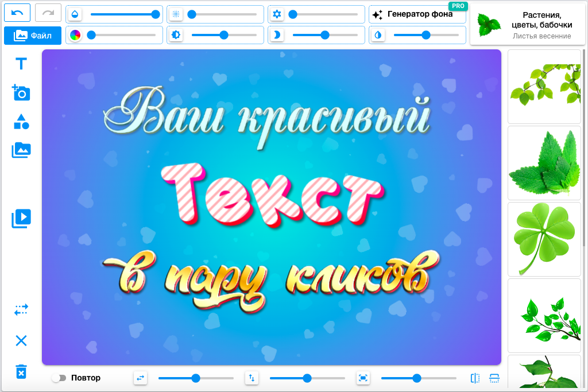Select the text tool
Viewport: 588px width, 392px height.
(x=21, y=64)
